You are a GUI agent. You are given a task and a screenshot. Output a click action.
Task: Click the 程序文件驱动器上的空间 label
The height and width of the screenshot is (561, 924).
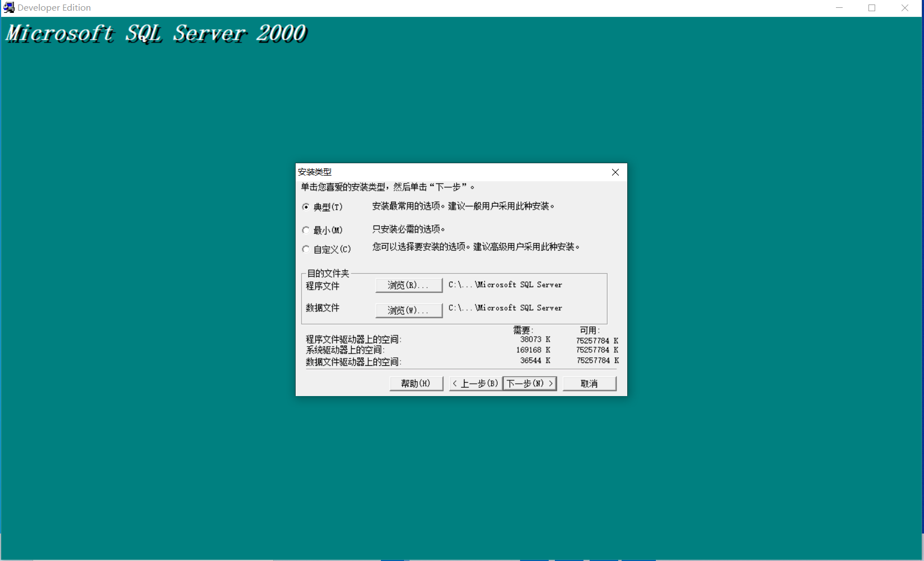(x=354, y=339)
